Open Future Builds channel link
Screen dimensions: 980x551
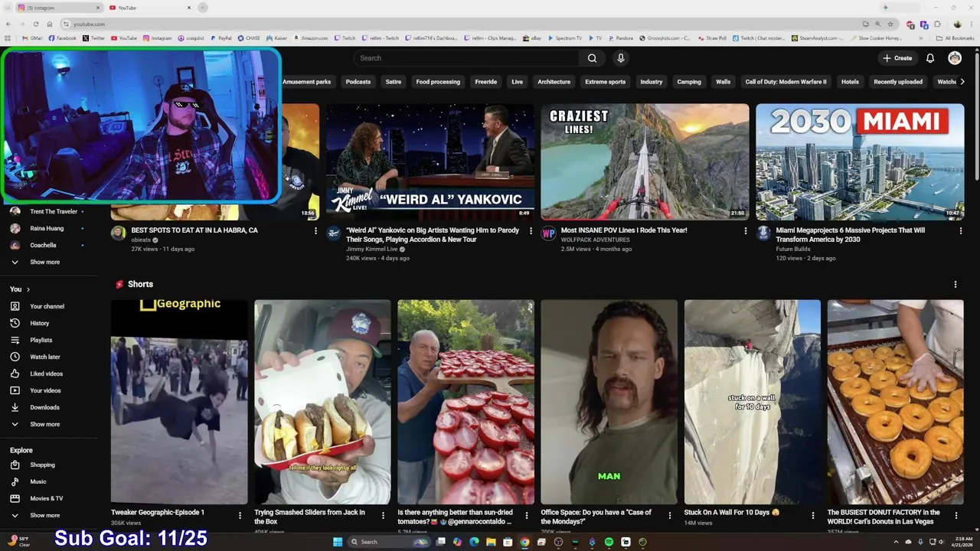(x=794, y=249)
